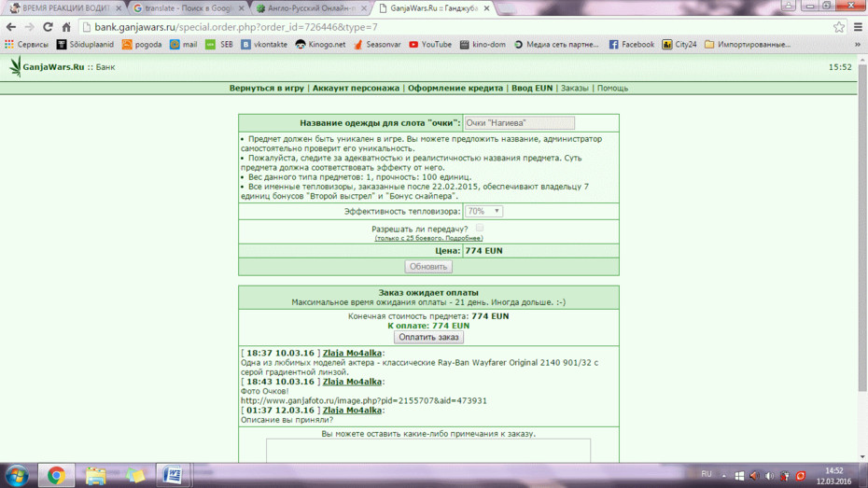Open the только с 25 боевого Подробнее link

pyautogui.click(x=429, y=238)
